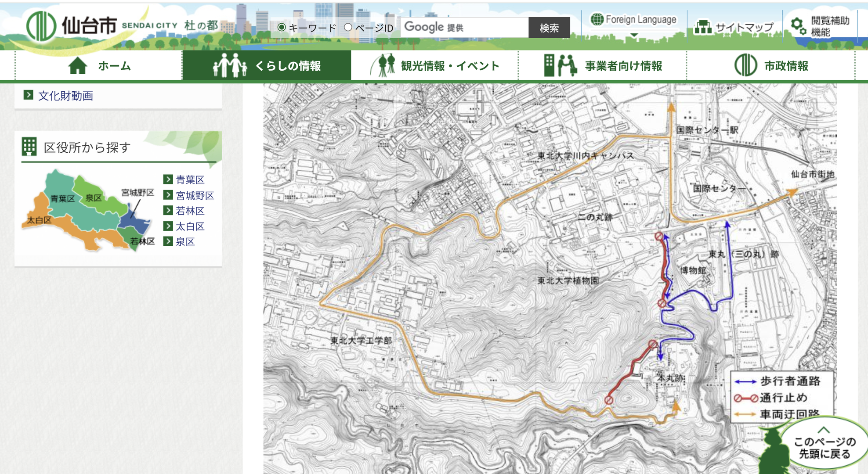Click the globe icon beside Foreign Language
The image size is (868, 474).
[x=597, y=19]
